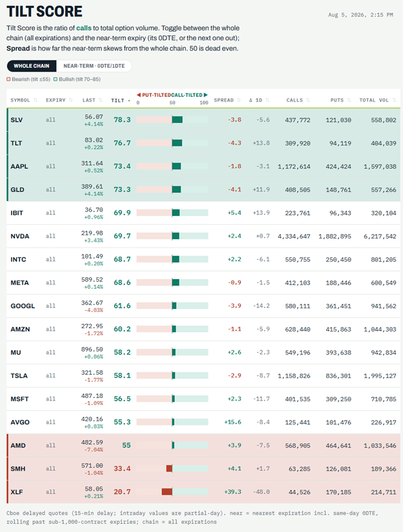403x532 pixels.
Task: Select the SLV tilt bar
Action: [x=173, y=120]
